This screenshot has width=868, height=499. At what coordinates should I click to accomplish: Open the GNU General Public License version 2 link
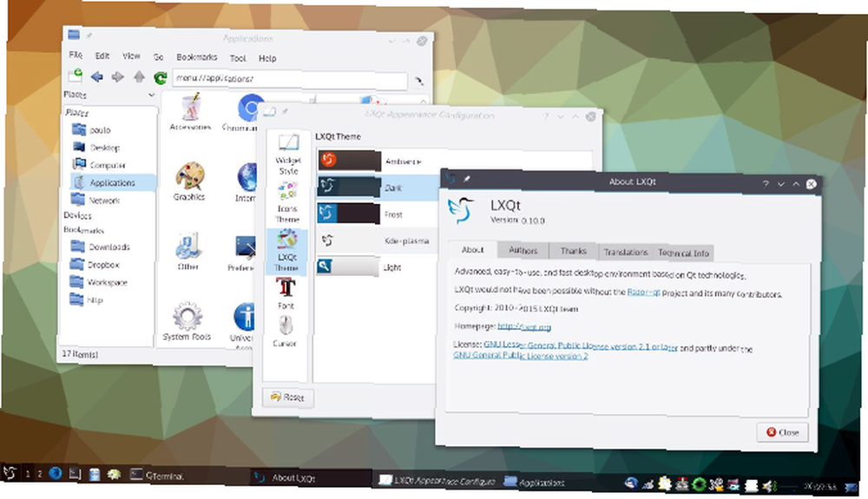coord(520,355)
